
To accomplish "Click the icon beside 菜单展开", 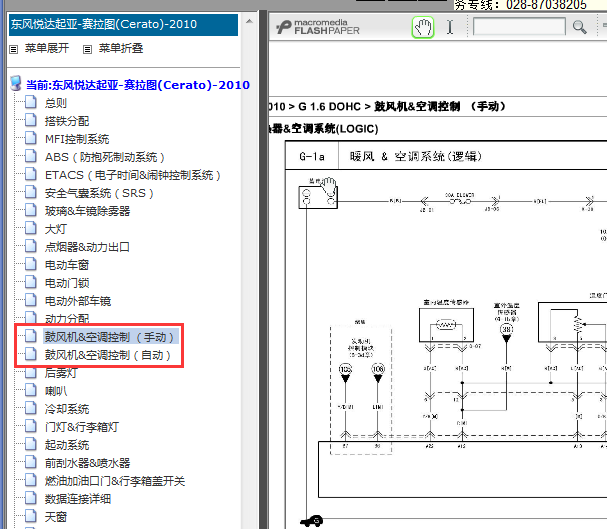I will coord(14,49).
